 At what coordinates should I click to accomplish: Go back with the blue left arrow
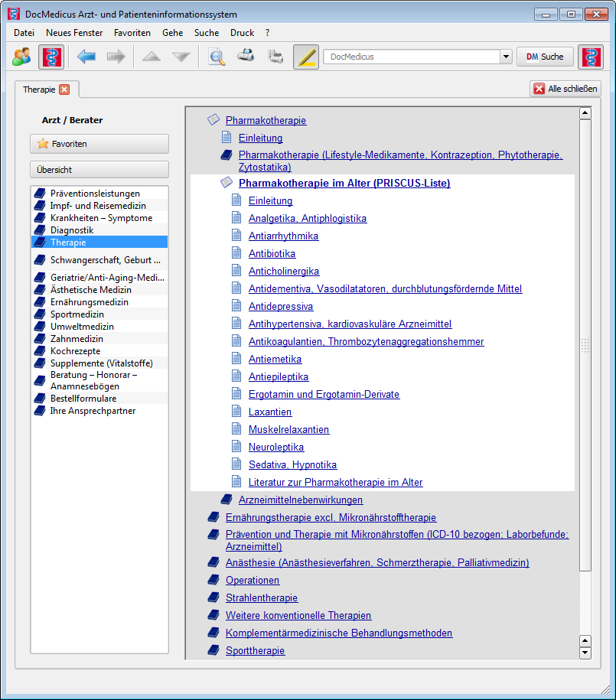(86, 57)
